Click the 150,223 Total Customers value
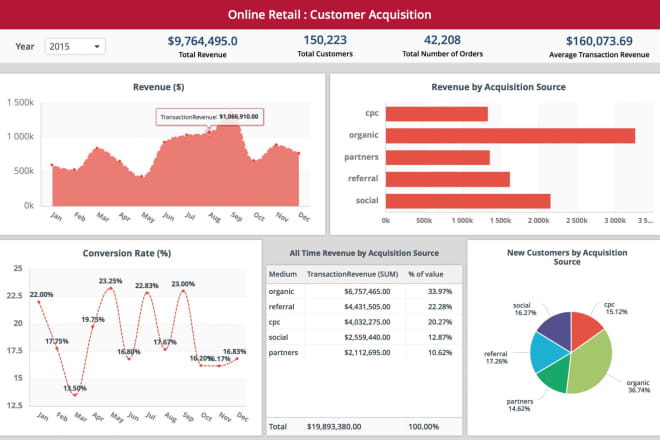 (x=325, y=40)
